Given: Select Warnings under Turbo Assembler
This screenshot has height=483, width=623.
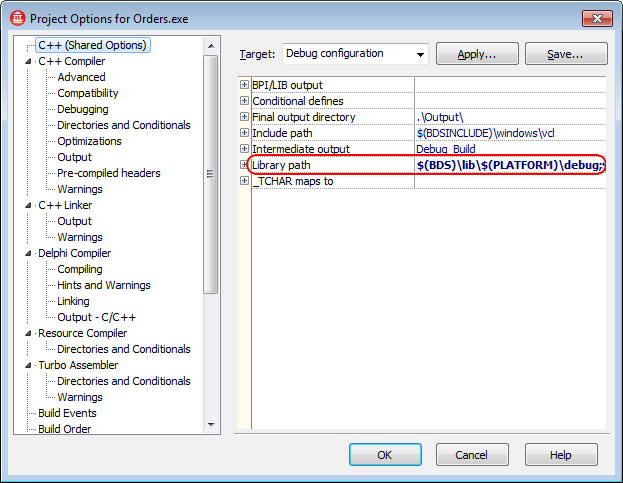Looking at the screenshot, I should click(80, 397).
